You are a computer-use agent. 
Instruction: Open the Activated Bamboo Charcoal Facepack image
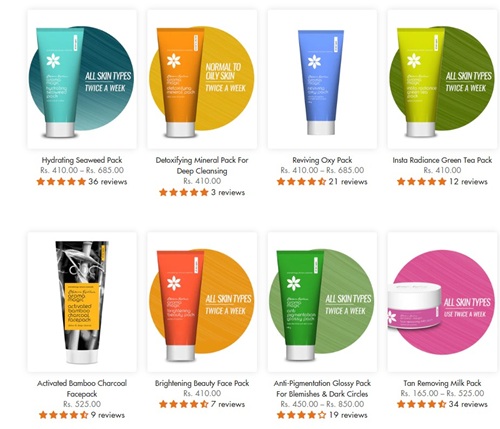tap(82, 302)
